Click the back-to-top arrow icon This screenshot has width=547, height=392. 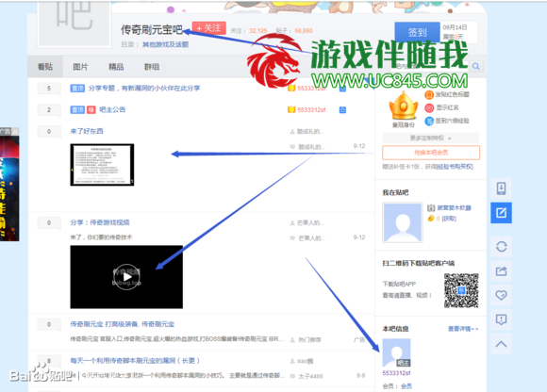501,344
